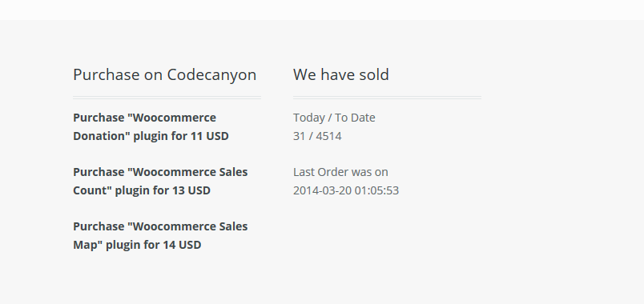Click the "11 USD" price text
The height and width of the screenshot is (304, 644).
(x=210, y=136)
